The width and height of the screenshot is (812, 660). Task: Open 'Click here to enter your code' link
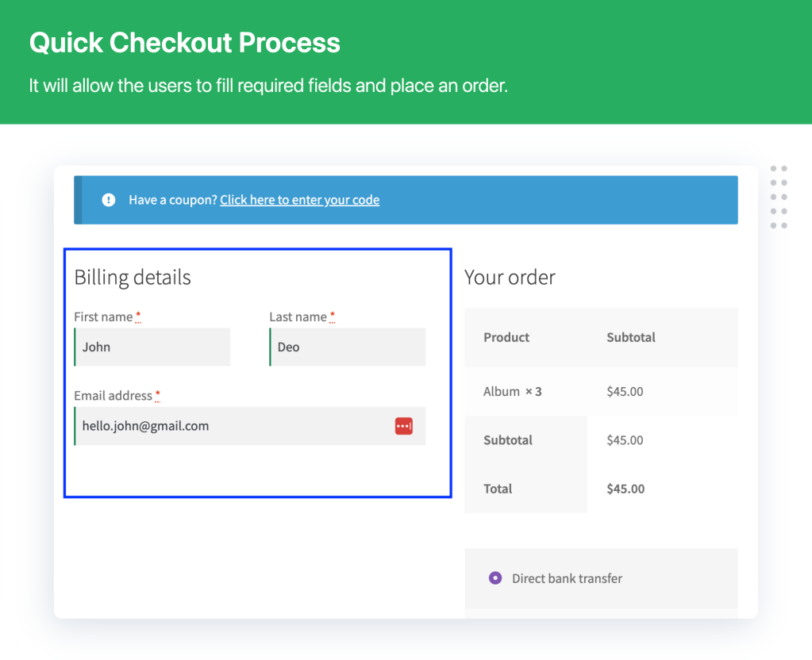tap(299, 200)
